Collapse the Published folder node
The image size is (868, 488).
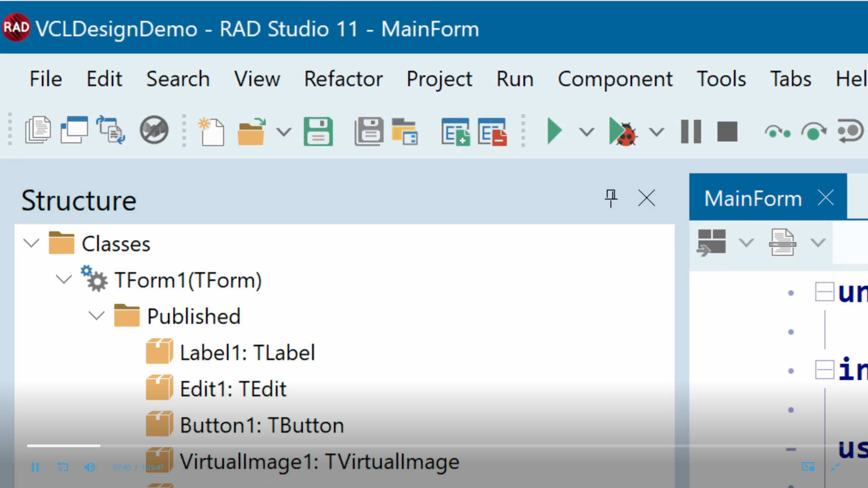(97, 316)
